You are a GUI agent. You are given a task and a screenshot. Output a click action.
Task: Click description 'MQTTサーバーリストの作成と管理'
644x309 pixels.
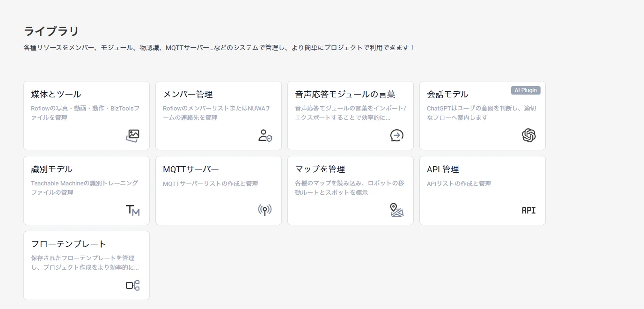coord(211,184)
